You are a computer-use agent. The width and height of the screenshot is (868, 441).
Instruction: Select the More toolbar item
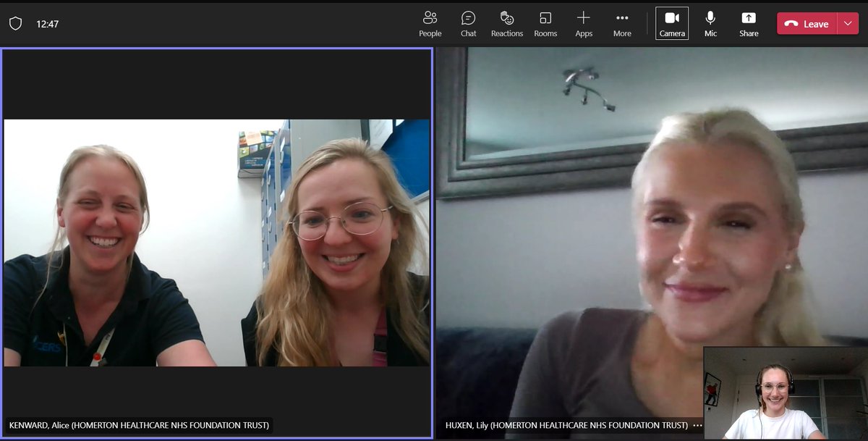621,22
